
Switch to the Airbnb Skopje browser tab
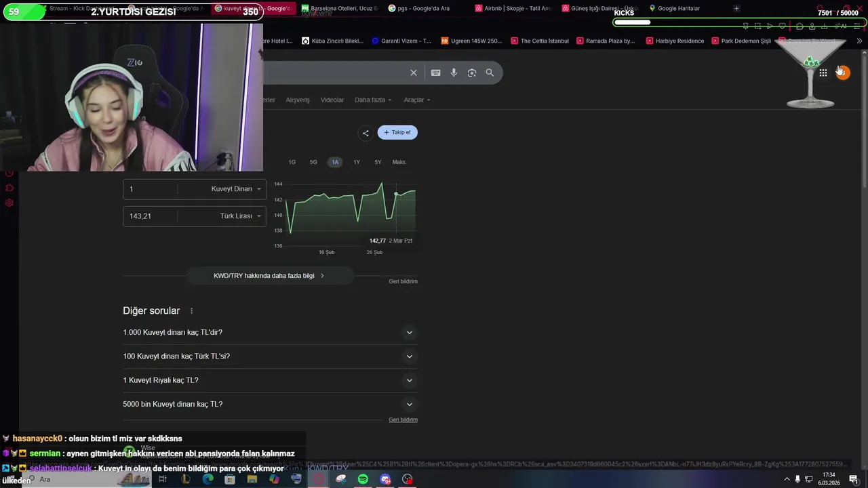click(513, 8)
